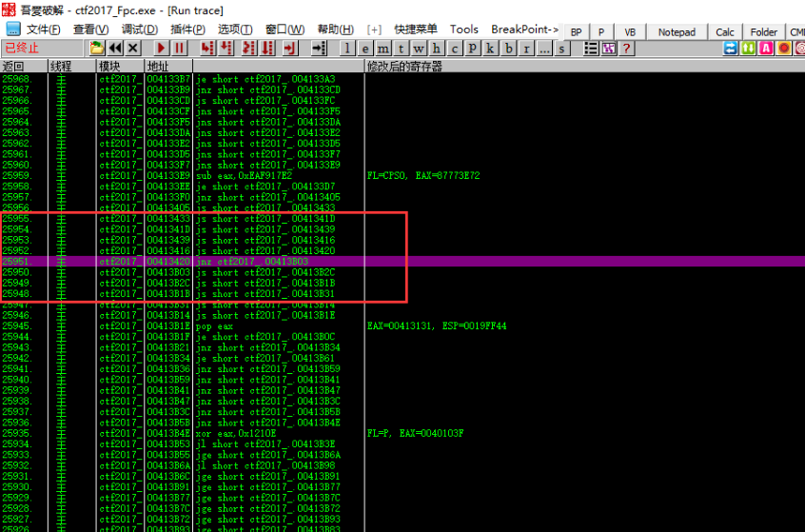Click the red Run play button
805x532 pixels.
click(161, 48)
